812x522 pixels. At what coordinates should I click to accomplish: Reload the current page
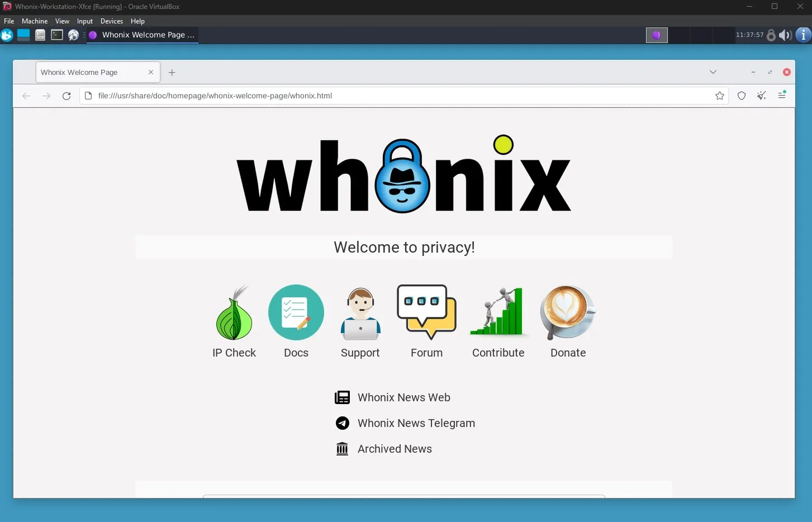[x=67, y=96]
